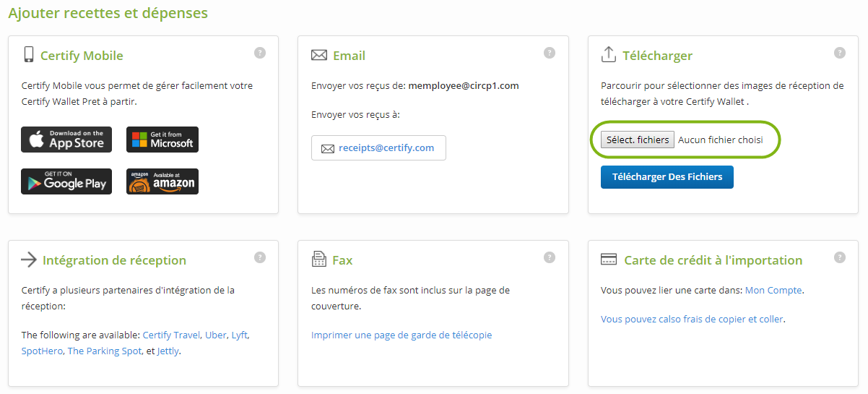Open The Parking Spot link
868x394 pixels.
pyautogui.click(x=104, y=351)
